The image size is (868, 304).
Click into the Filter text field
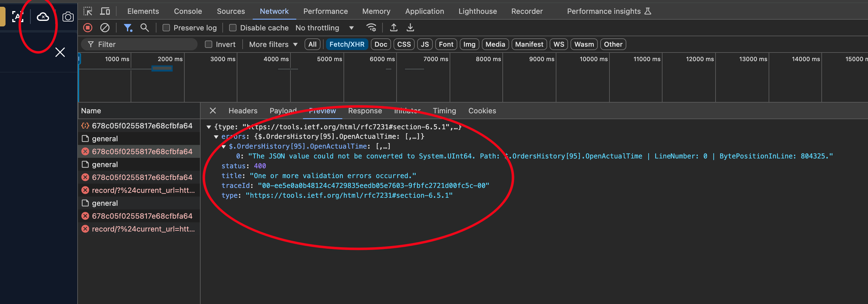[139, 44]
